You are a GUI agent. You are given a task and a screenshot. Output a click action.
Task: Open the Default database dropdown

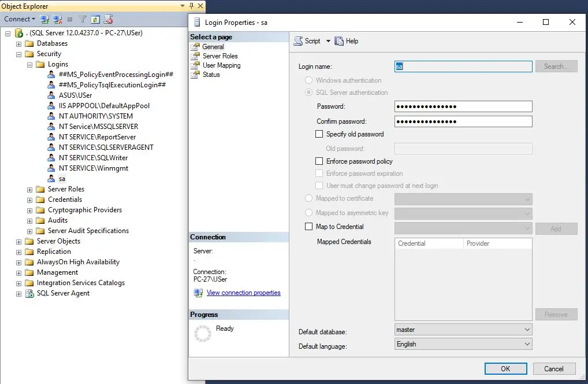tap(527, 329)
